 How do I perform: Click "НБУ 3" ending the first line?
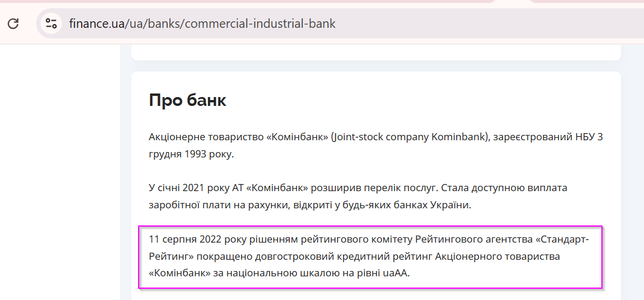586,137
